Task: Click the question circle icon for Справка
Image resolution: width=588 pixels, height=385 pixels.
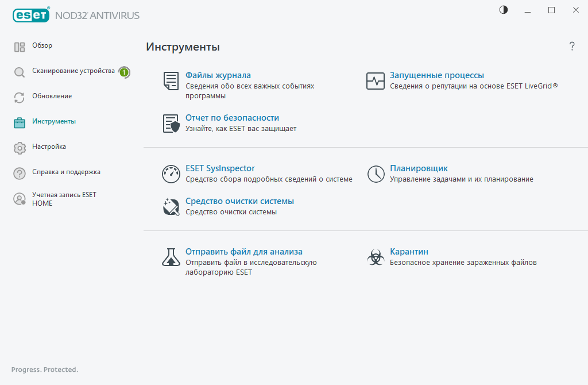Action: tap(20, 174)
